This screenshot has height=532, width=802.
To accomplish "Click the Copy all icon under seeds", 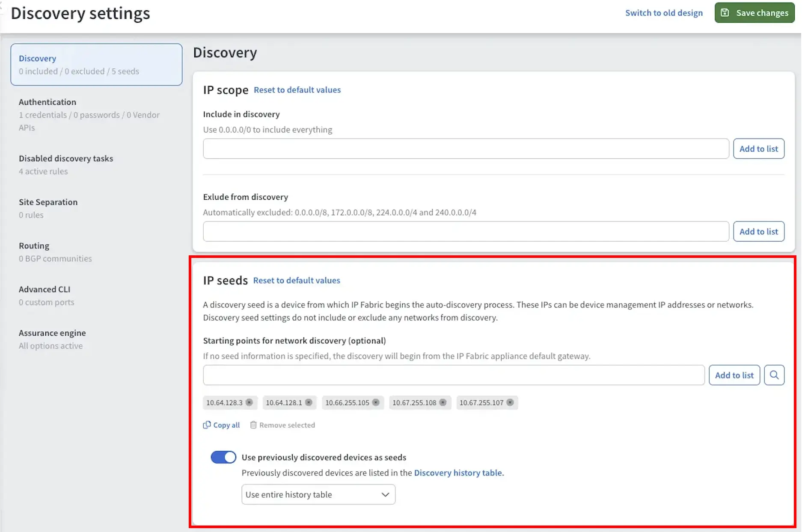I will point(207,425).
